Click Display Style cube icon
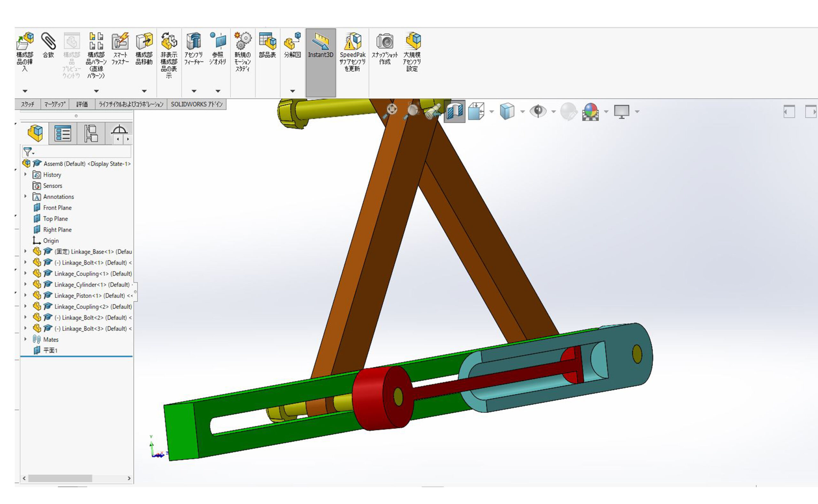 coord(507,111)
